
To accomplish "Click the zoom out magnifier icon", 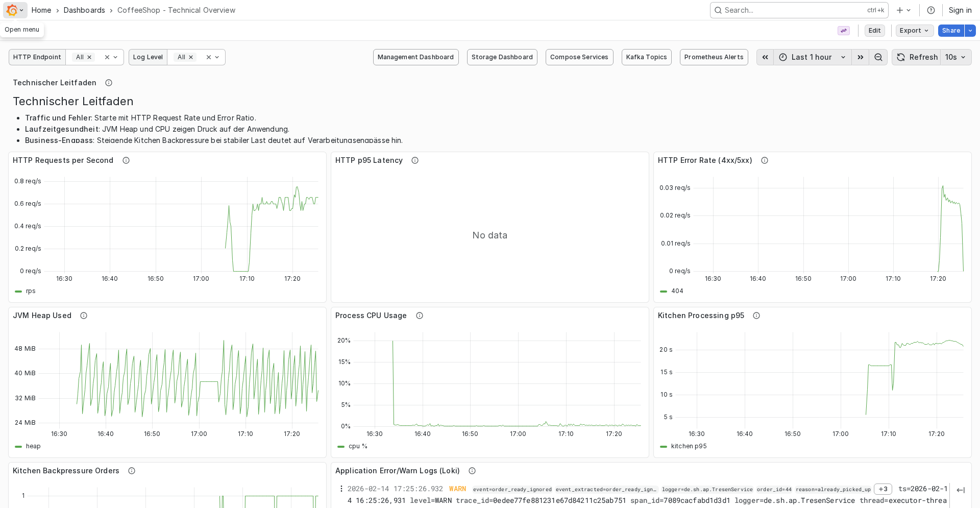I will [878, 57].
